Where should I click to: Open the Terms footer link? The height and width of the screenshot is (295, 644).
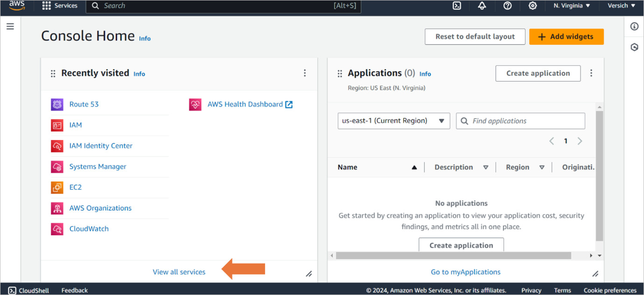click(x=563, y=290)
